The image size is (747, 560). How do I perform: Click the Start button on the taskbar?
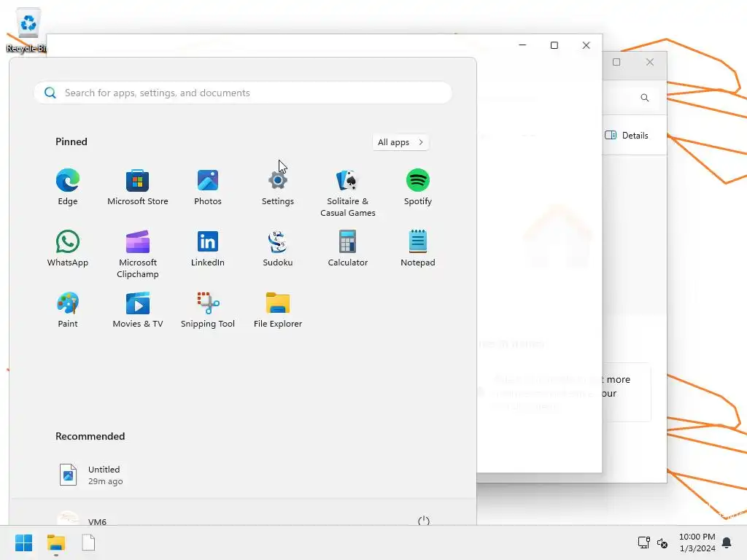24,542
